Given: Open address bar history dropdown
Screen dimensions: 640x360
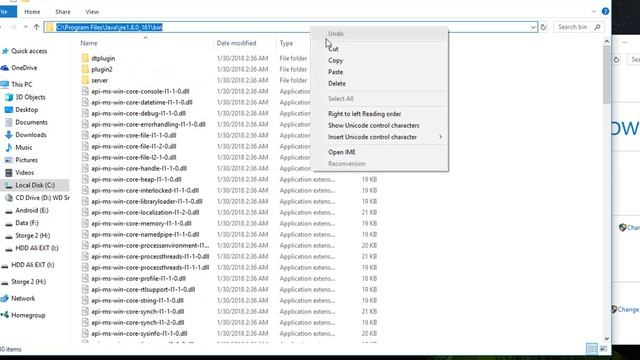Looking at the screenshot, I should click(x=533, y=27).
